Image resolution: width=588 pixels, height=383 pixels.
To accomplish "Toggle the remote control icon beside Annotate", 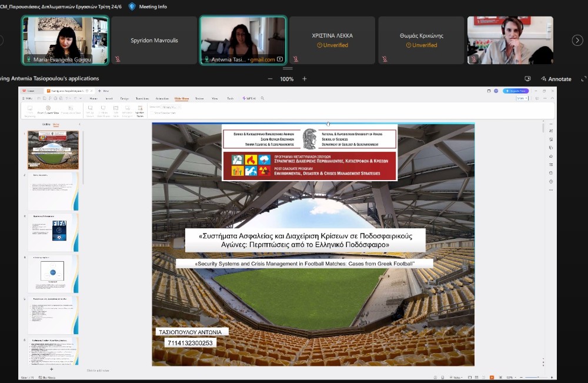I will [527, 79].
